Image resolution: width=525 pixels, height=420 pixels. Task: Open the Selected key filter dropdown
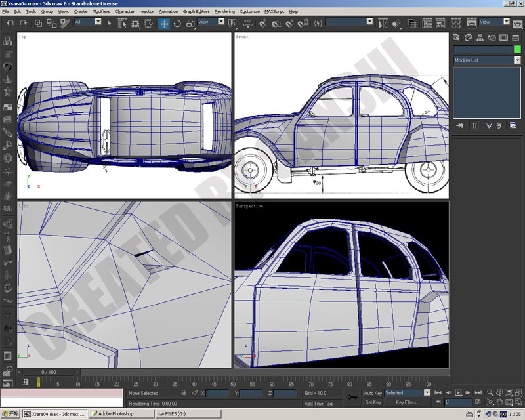pos(427,392)
